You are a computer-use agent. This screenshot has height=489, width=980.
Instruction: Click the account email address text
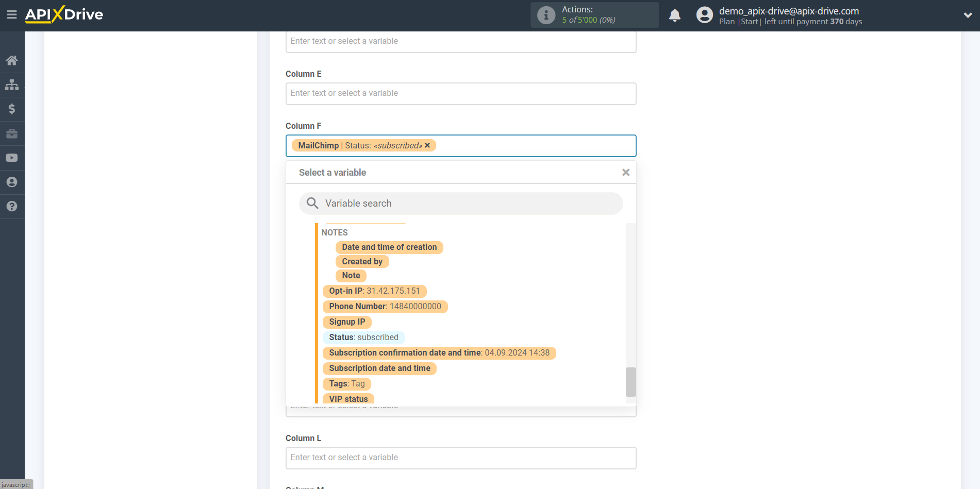(x=789, y=11)
